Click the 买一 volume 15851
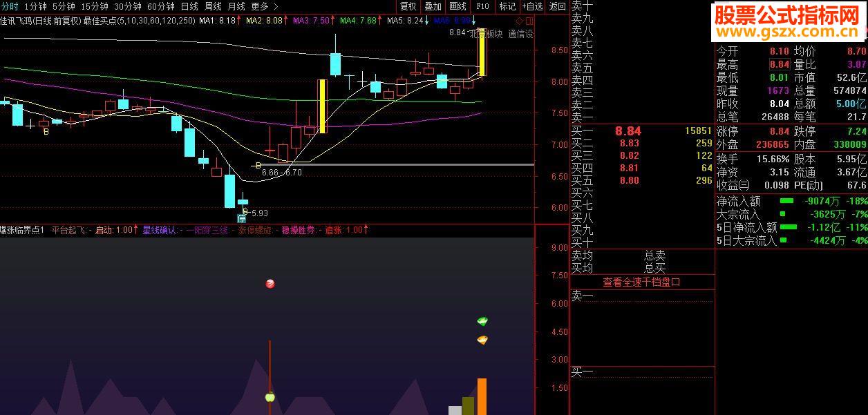Screen dimensions: 868x415 [698, 131]
